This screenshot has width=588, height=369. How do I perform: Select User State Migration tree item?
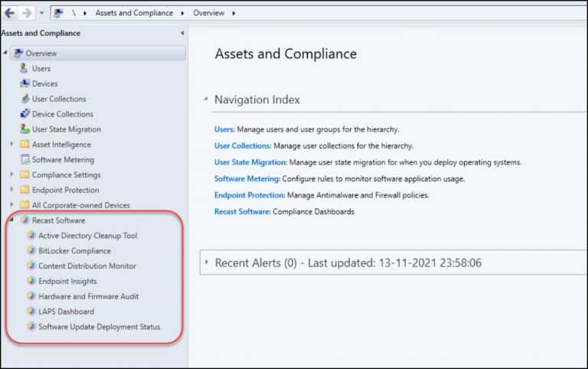[x=67, y=129]
